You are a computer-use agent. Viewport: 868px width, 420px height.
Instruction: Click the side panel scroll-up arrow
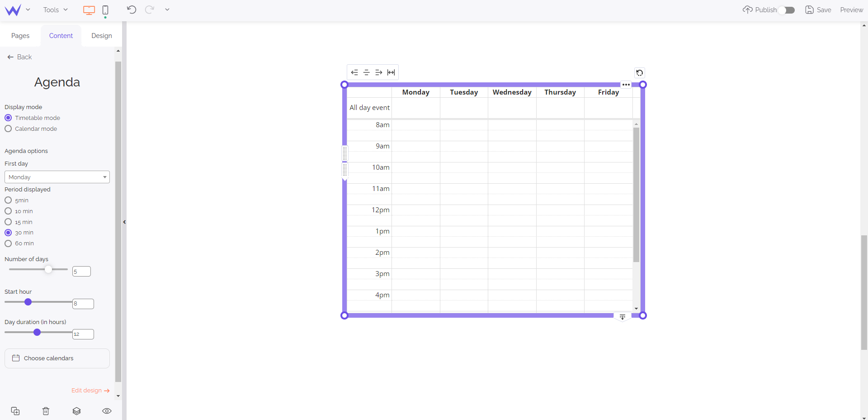click(x=118, y=51)
